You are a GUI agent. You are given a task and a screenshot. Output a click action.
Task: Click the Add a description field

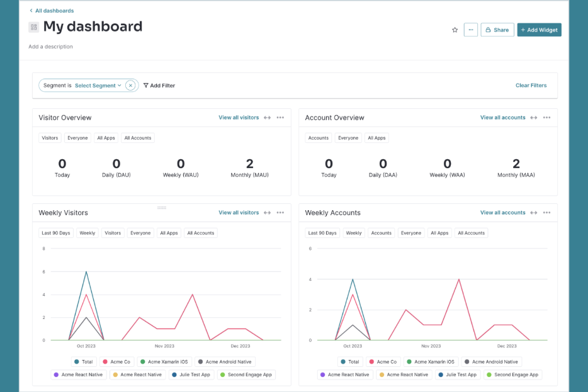coord(50,46)
